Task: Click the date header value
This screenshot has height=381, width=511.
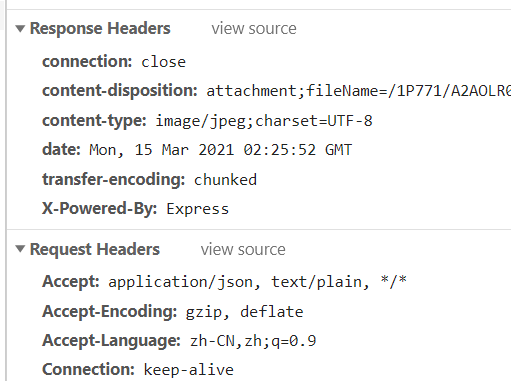Action: (220, 150)
